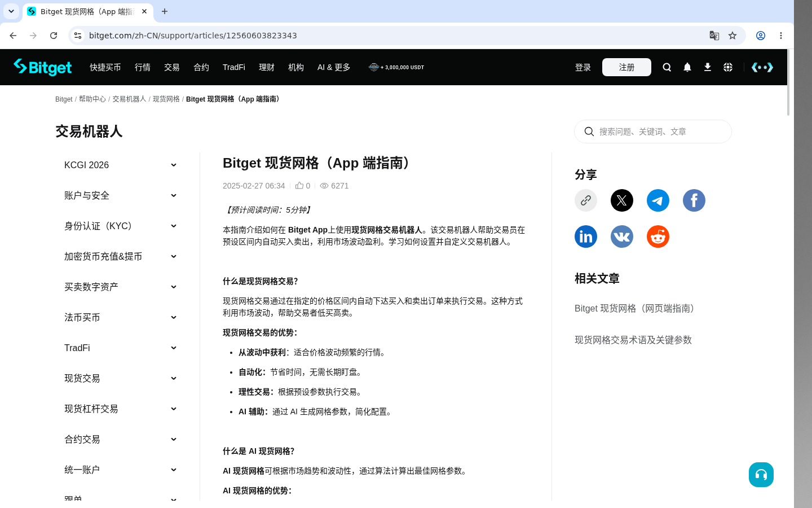
Task: Like the article with thumbs-up icon
Action: [299, 185]
